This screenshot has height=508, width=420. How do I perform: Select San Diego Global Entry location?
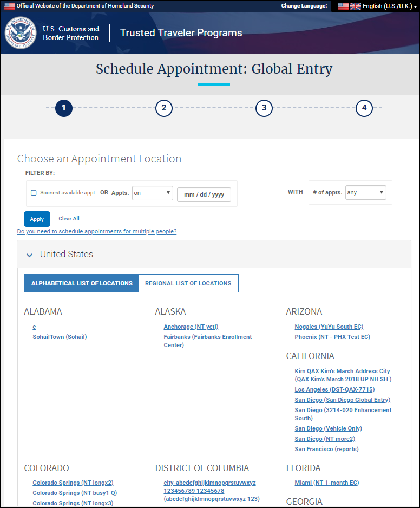click(x=343, y=400)
